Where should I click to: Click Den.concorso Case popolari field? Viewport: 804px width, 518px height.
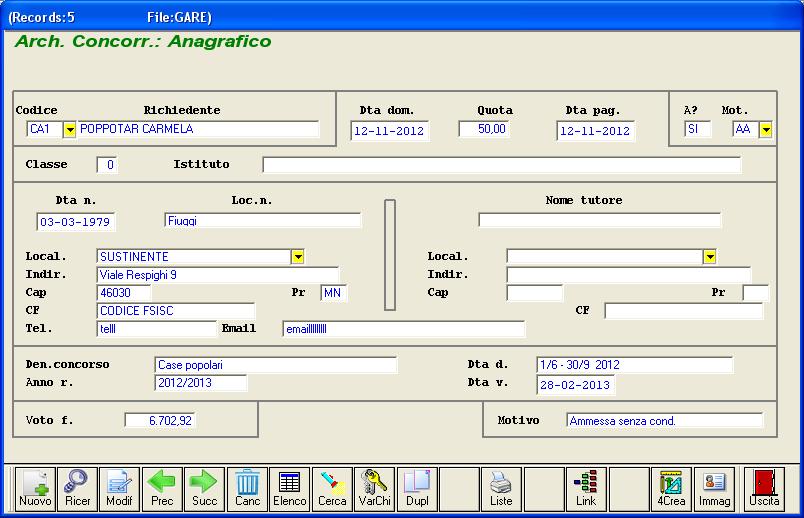pyautogui.click(x=275, y=365)
